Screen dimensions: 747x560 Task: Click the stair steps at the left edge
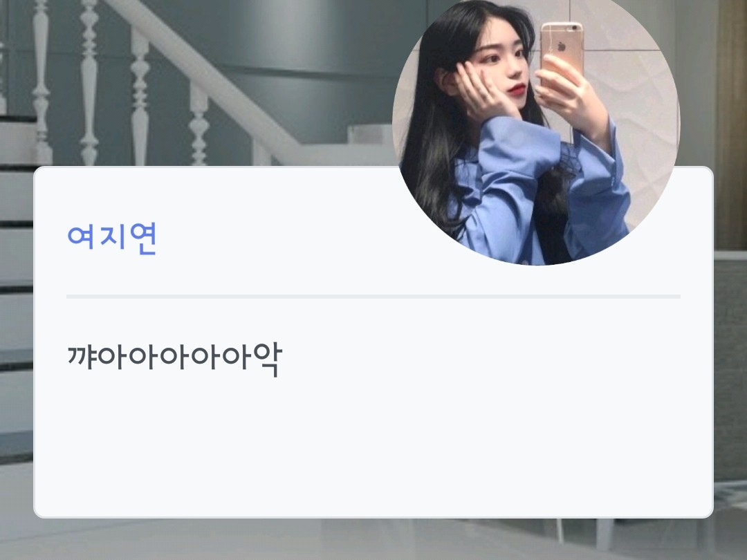[x=17, y=286]
